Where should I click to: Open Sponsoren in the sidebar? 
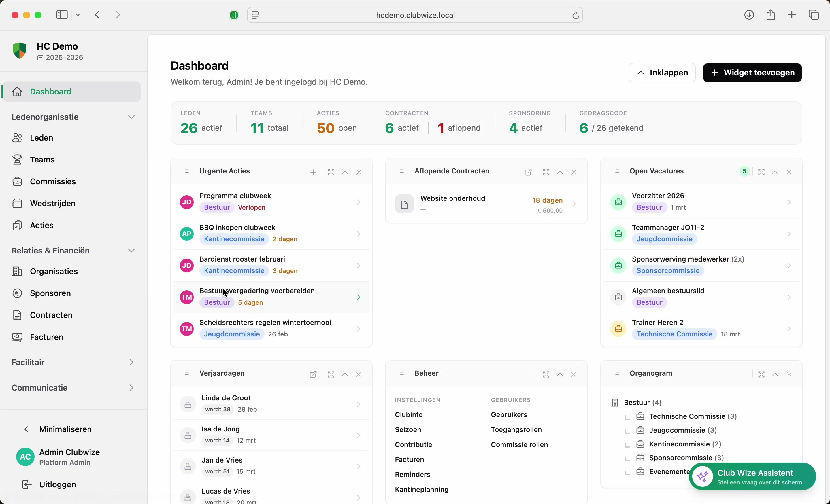click(50, 293)
